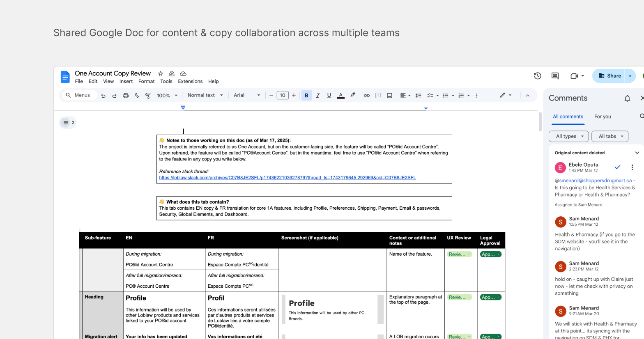Open the highlight color marker
The height and width of the screenshot is (339, 644).
(352, 95)
